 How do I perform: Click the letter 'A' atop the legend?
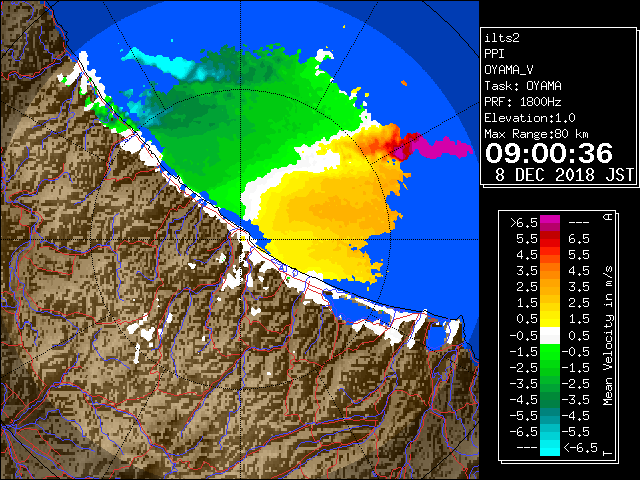[x=608, y=217]
